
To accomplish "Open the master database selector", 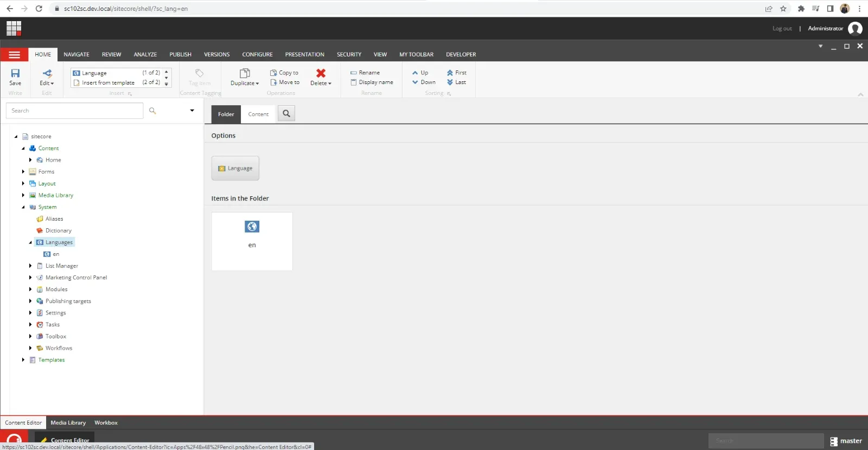I will pyautogui.click(x=846, y=441).
